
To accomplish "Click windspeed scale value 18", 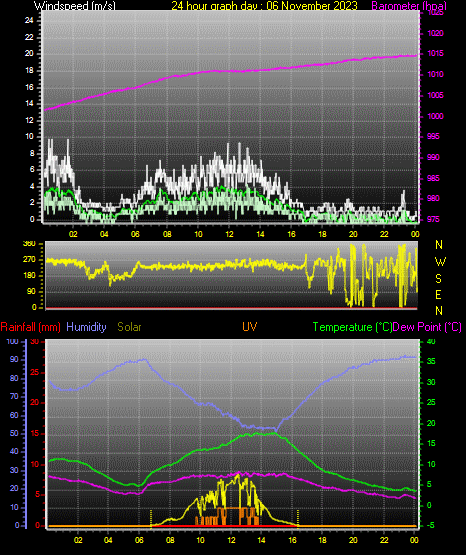I will 29,70.
